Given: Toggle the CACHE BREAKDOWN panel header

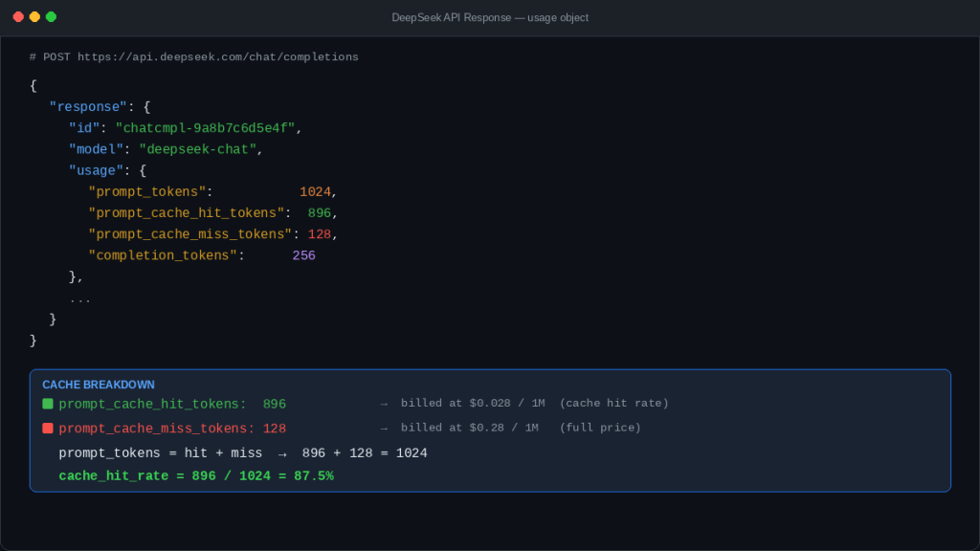Looking at the screenshot, I should tap(98, 385).
